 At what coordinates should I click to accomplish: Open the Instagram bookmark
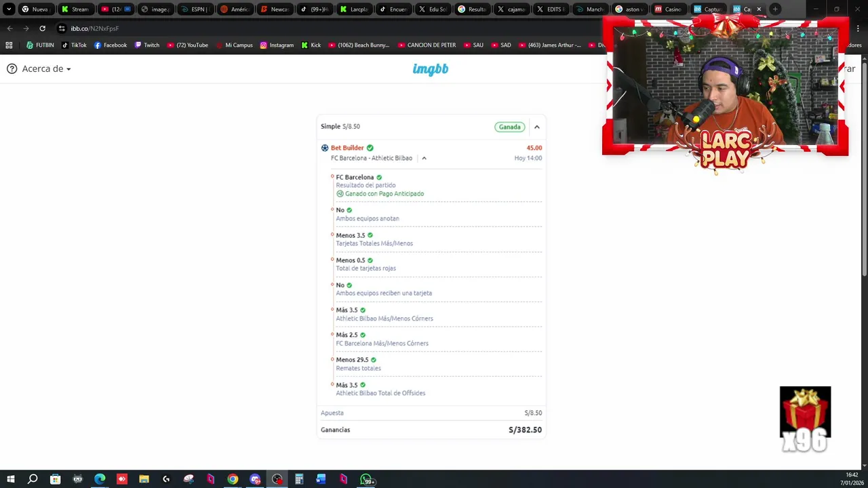pyautogui.click(x=277, y=45)
